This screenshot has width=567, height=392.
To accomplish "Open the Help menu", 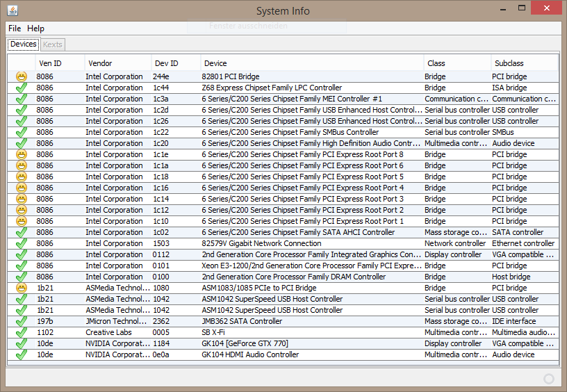I will coord(36,28).
